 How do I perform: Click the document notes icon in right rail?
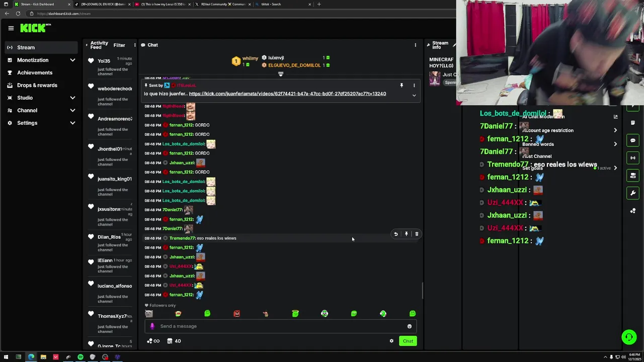pos(633,123)
